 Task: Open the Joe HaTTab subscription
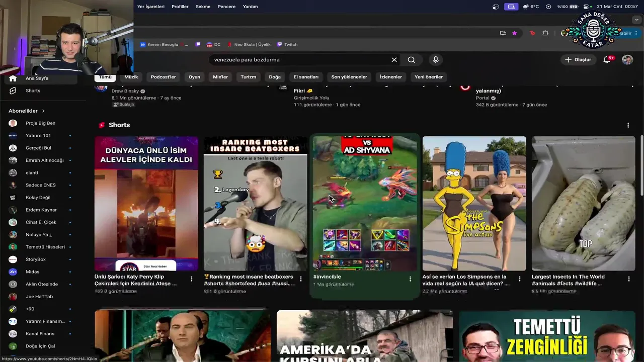[x=40, y=297]
